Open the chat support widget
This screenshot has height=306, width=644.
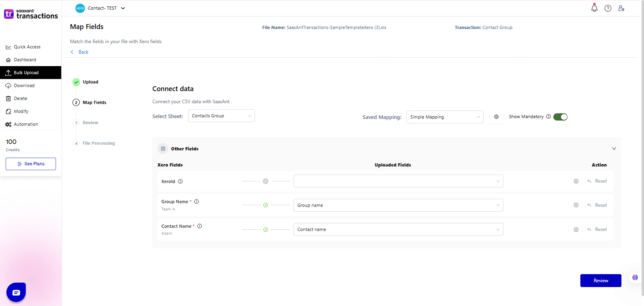16,292
